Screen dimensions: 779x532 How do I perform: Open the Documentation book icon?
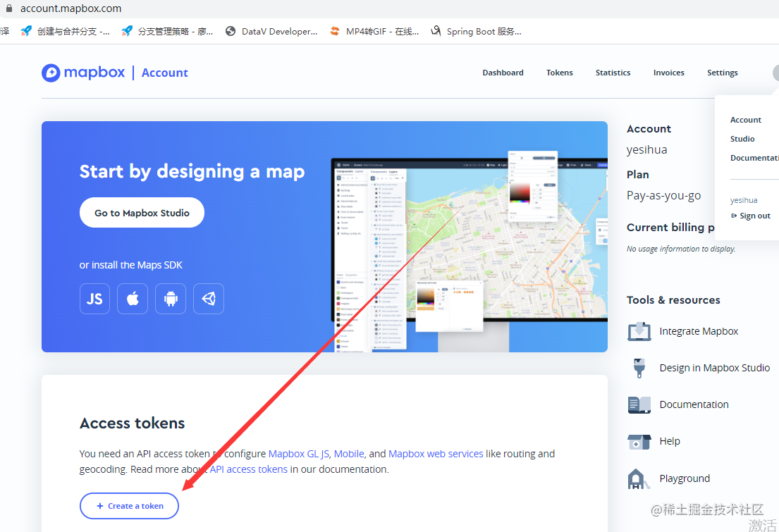639,404
